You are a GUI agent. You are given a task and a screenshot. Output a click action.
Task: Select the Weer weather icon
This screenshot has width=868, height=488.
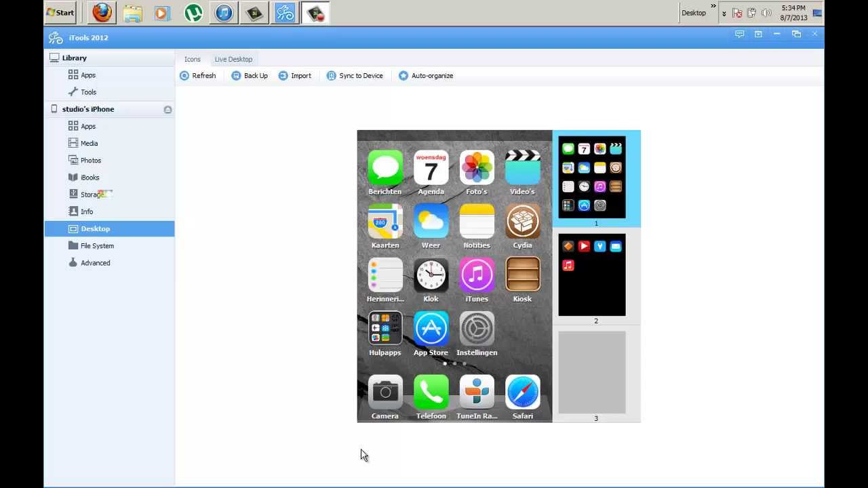[431, 221]
